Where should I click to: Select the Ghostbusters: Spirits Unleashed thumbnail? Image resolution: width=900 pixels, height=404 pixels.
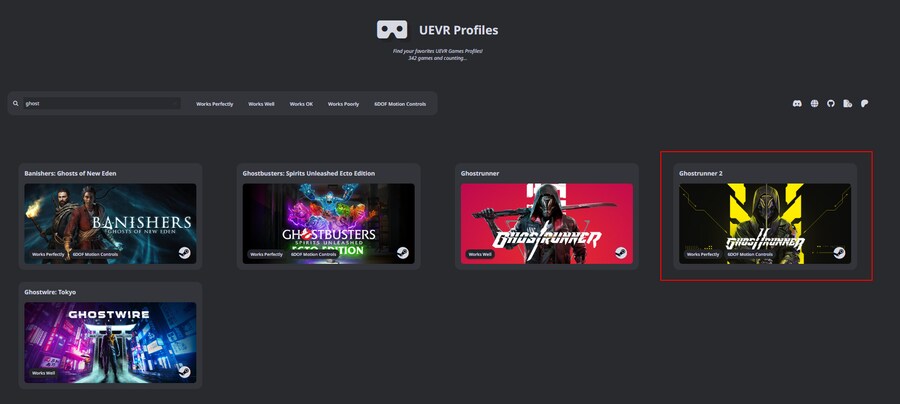[x=328, y=222]
